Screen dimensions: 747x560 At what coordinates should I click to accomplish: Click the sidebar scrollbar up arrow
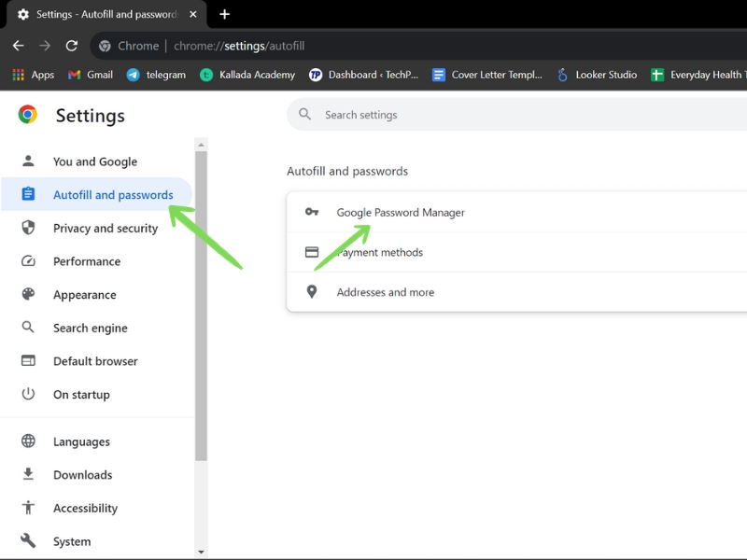click(x=201, y=145)
